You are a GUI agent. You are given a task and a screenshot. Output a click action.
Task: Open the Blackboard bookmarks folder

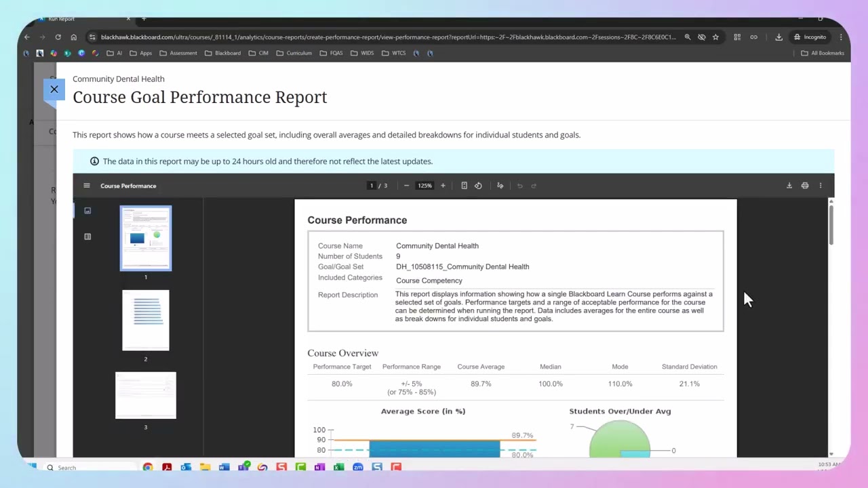pos(222,53)
